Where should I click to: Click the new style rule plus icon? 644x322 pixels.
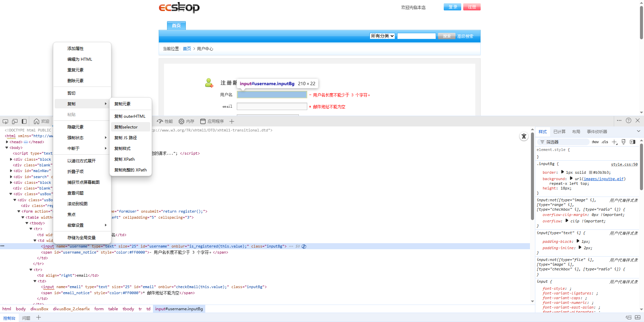[614, 142]
